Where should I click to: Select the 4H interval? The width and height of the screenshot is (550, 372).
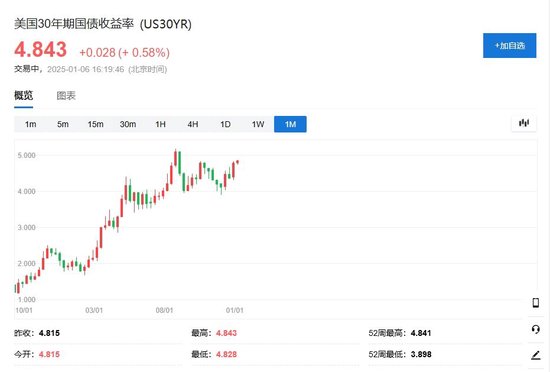pyautogui.click(x=193, y=124)
